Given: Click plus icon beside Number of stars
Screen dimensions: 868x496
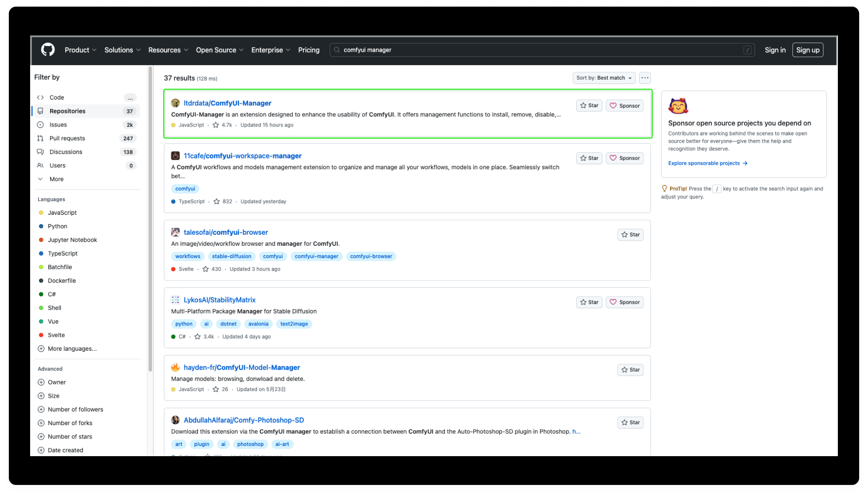Looking at the screenshot, I should [41, 437].
